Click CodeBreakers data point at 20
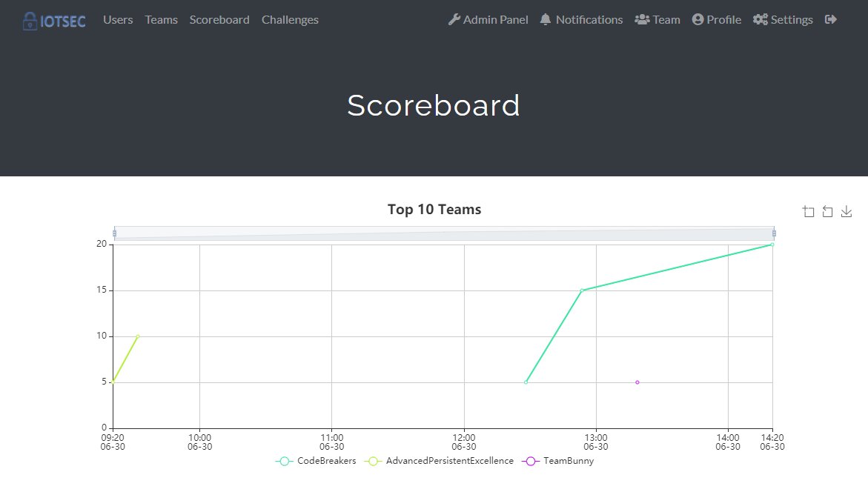868x492 pixels. pos(772,245)
